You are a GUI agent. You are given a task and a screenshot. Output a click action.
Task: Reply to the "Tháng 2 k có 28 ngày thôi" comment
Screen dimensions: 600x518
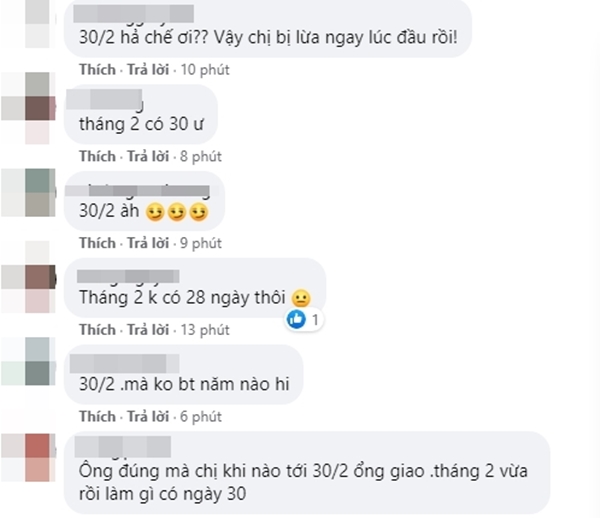148,330
